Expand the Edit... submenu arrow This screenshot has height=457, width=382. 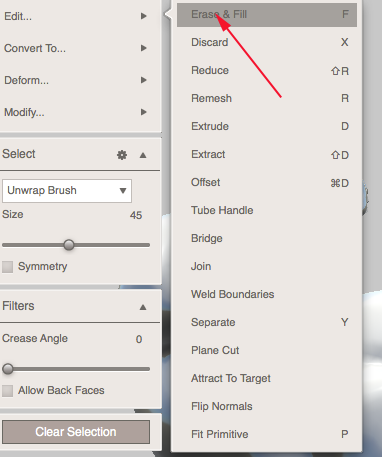144,16
